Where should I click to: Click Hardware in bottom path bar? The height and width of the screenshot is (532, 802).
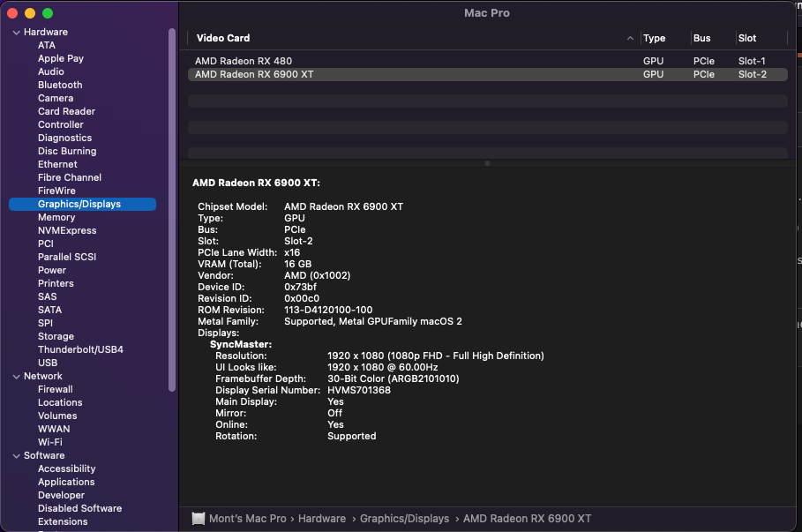pyautogui.click(x=322, y=519)
